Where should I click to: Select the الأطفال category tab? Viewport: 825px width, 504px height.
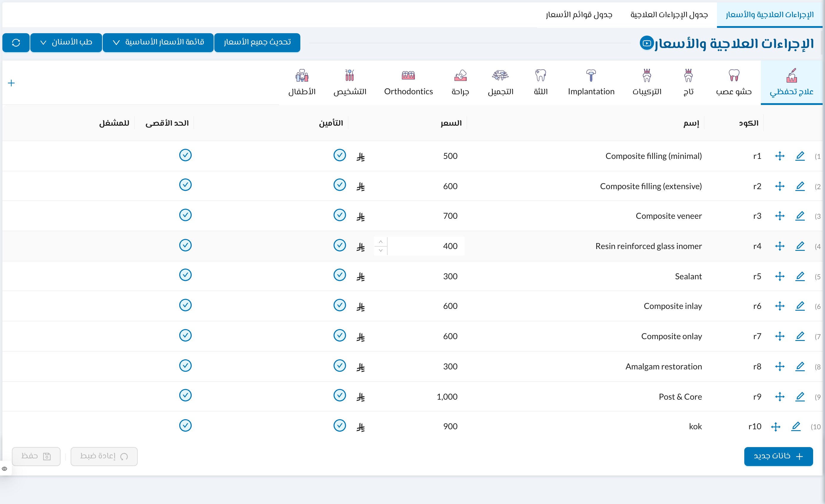302,82
